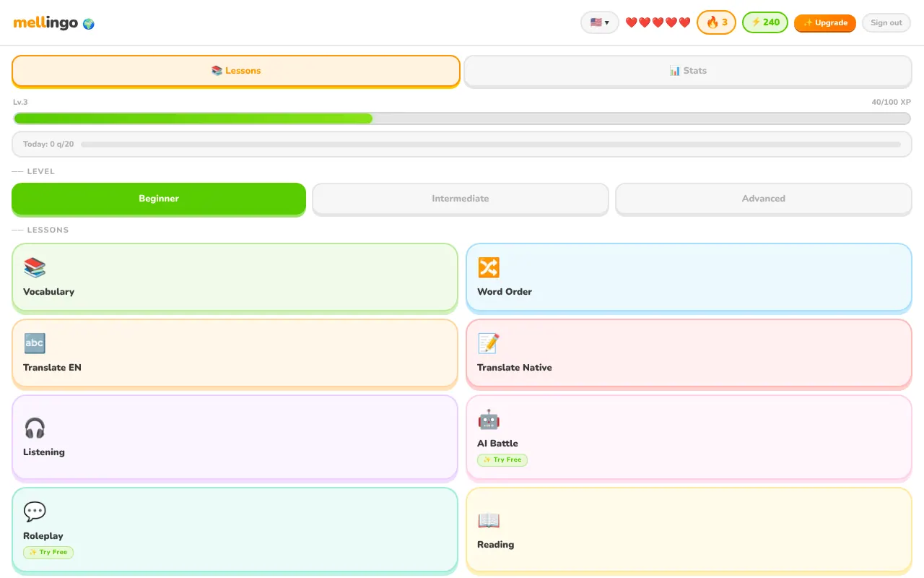Click the Try Free badge under Roleplay
924x578 pixels.
coord(48,552)
